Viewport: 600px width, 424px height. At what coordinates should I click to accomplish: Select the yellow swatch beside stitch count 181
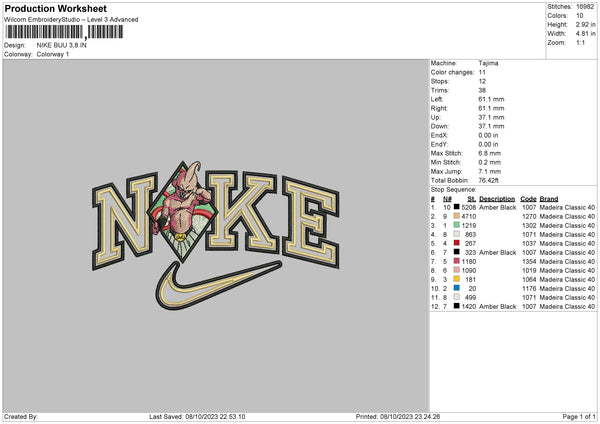(x=457, y=279)
